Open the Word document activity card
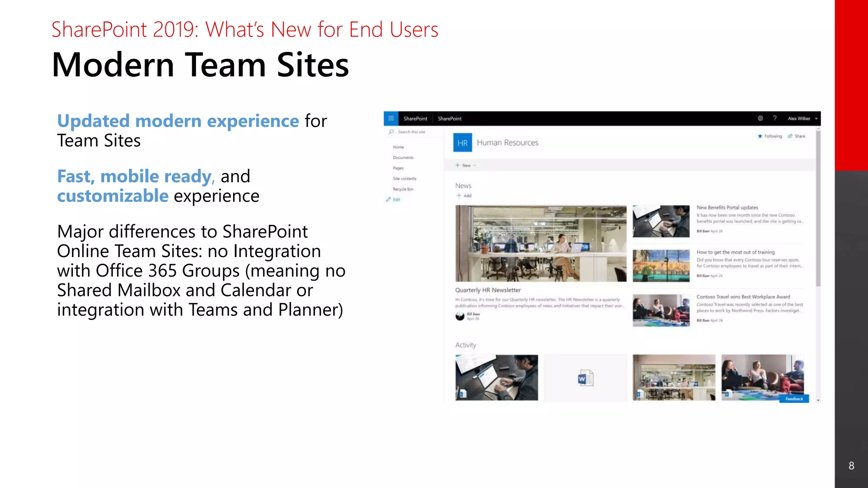 click(585, 377)
